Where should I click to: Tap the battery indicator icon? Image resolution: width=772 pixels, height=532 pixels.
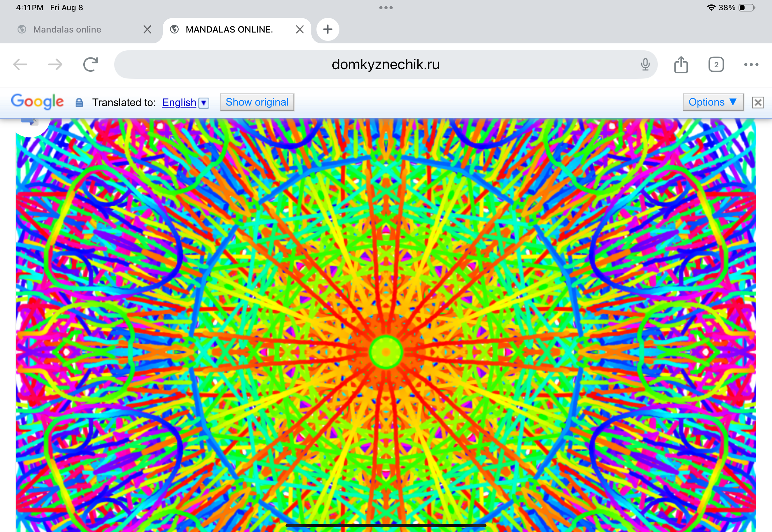pos(747,7)
